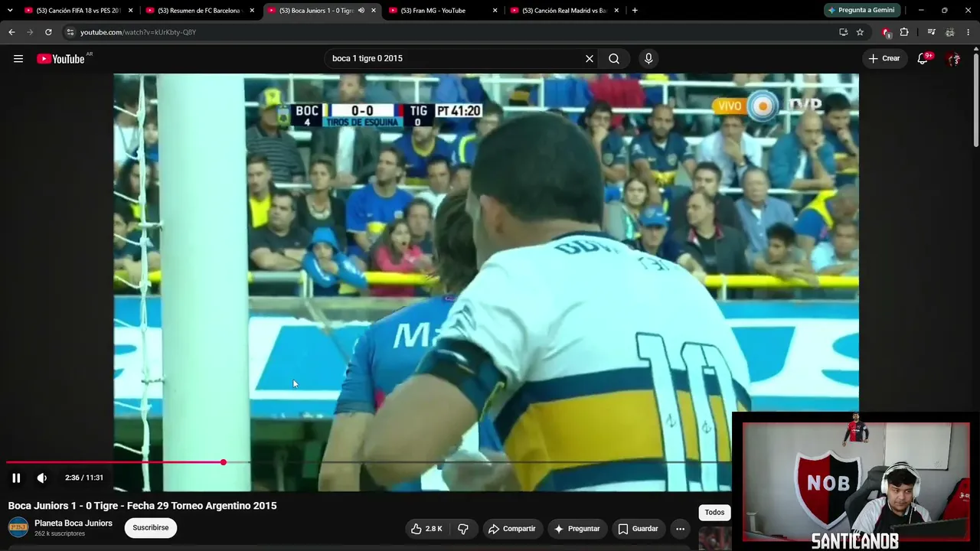Open the Planeta Boca Juniors channel name link
This screenshot has height=551, width=980.
(x=73, y=523)
